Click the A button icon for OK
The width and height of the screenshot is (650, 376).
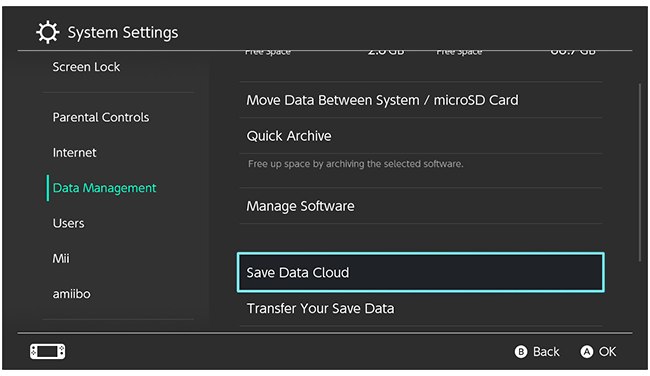pos(587,352)
